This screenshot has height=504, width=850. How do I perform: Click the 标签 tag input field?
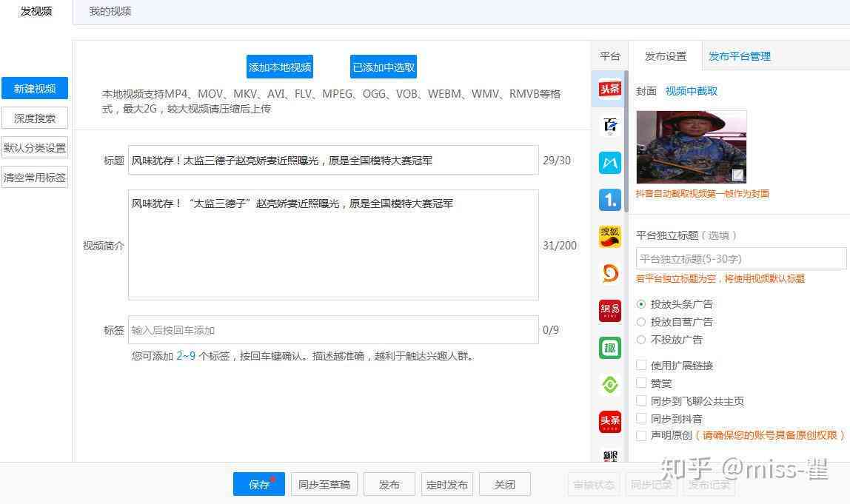pos(333,329)
